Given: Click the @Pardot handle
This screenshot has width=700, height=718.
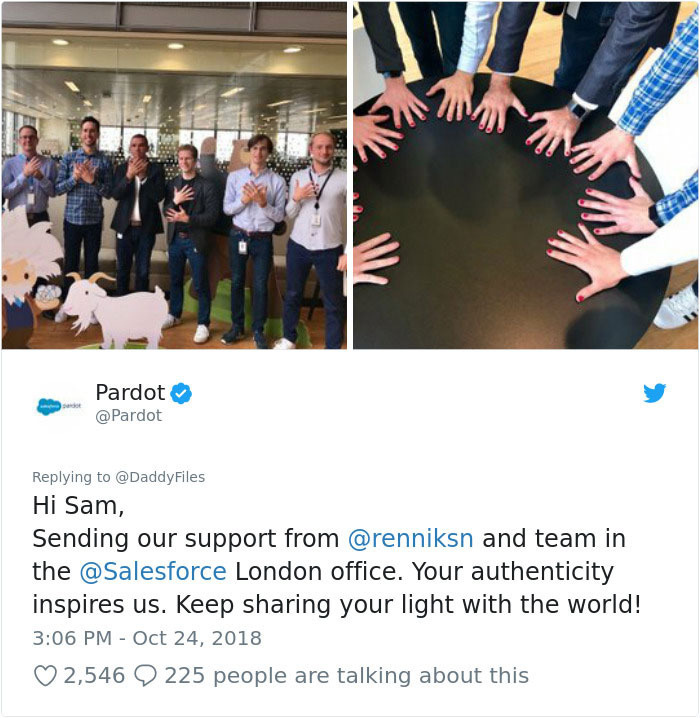Looking at the screenshot, I should (129, 416).
